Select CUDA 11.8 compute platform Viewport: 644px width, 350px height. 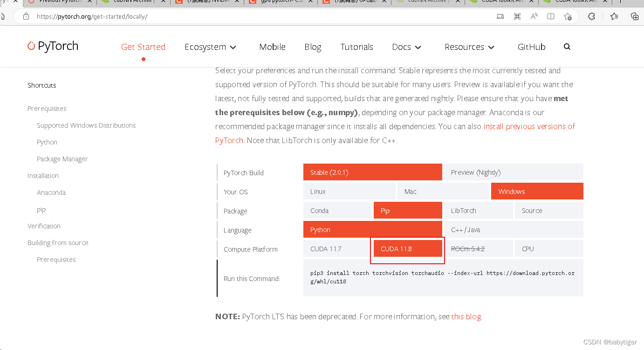point(408,248)
